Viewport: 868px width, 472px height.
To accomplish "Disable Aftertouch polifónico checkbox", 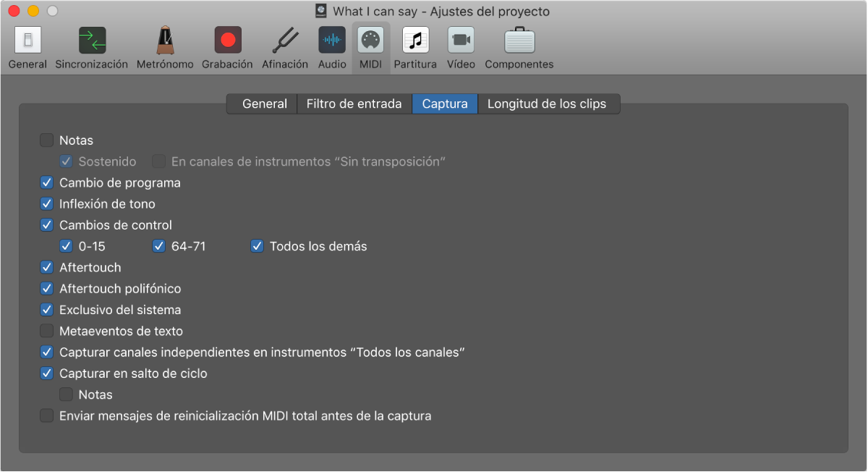I will pyautogui.click(x=47, y=289).
